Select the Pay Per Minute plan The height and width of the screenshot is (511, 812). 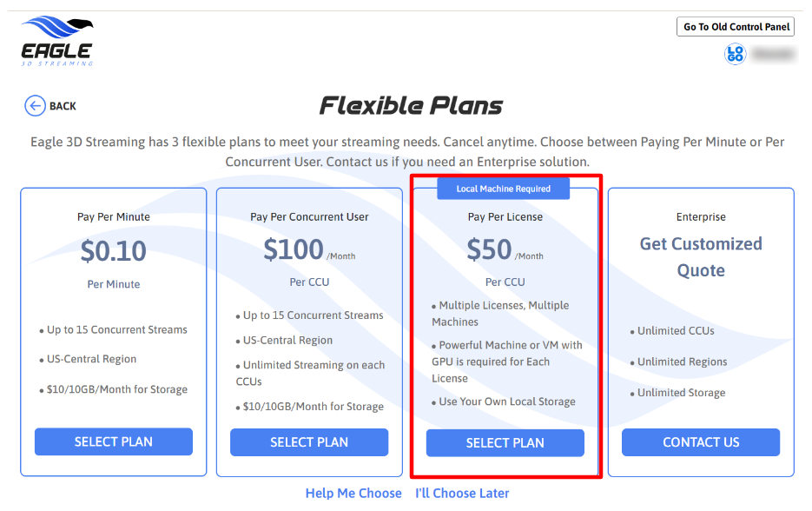point(114,441)
